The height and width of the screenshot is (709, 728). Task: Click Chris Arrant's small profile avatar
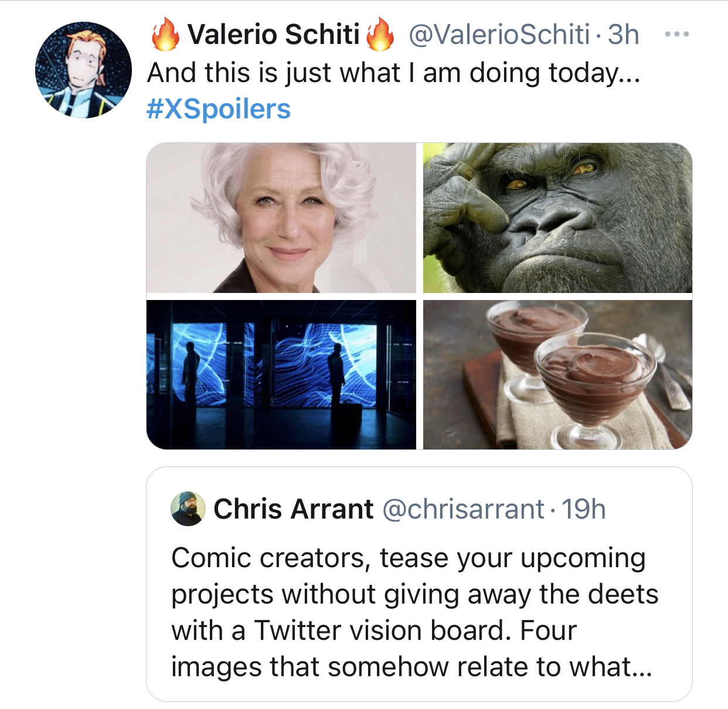(x=188, y=509)
